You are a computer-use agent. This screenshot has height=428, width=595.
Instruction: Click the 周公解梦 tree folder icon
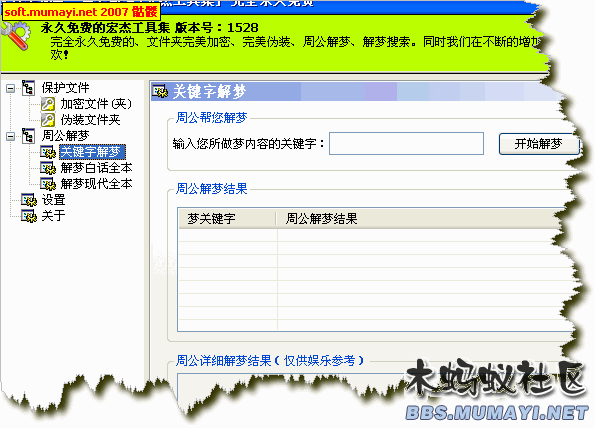28,136
